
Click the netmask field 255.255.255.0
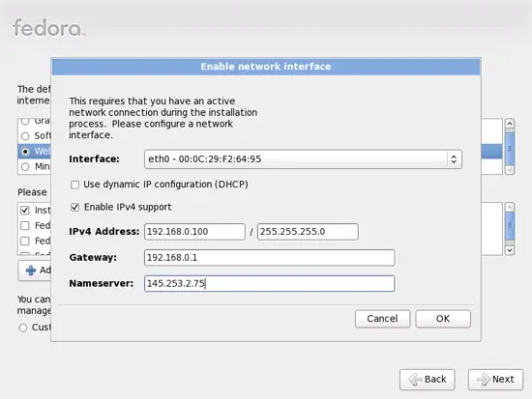308,232
